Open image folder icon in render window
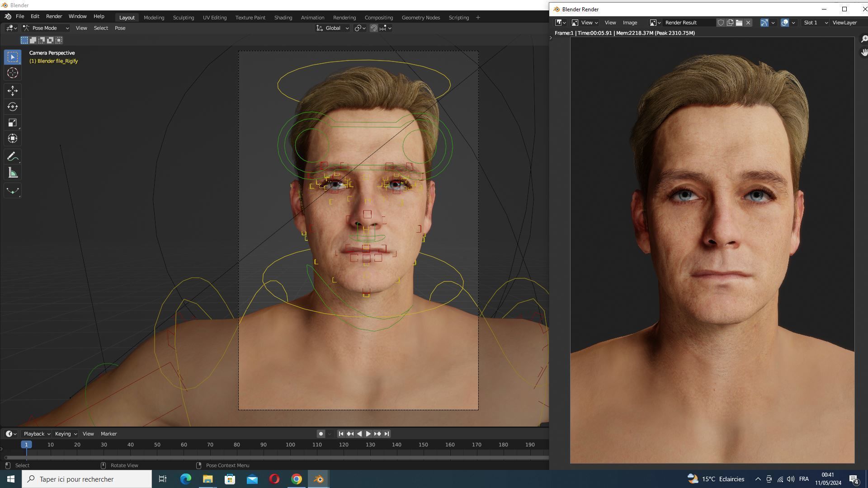This screenshot has width=868, height=488. (739, 23)
